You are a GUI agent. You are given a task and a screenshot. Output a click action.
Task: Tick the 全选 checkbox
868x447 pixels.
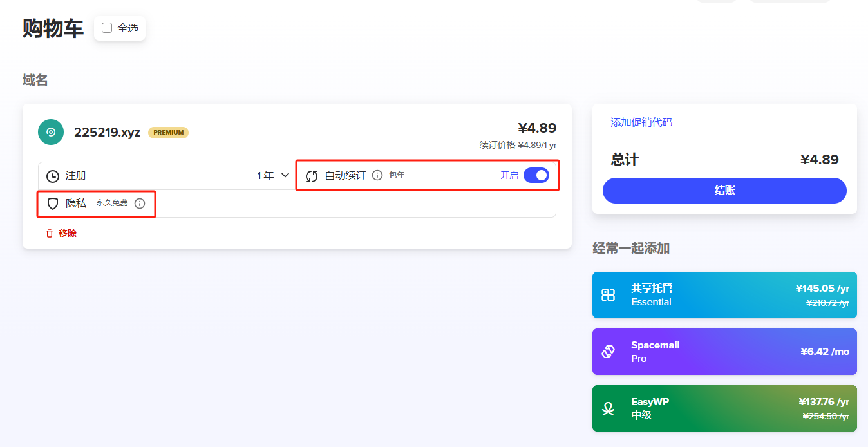(107, 28)
